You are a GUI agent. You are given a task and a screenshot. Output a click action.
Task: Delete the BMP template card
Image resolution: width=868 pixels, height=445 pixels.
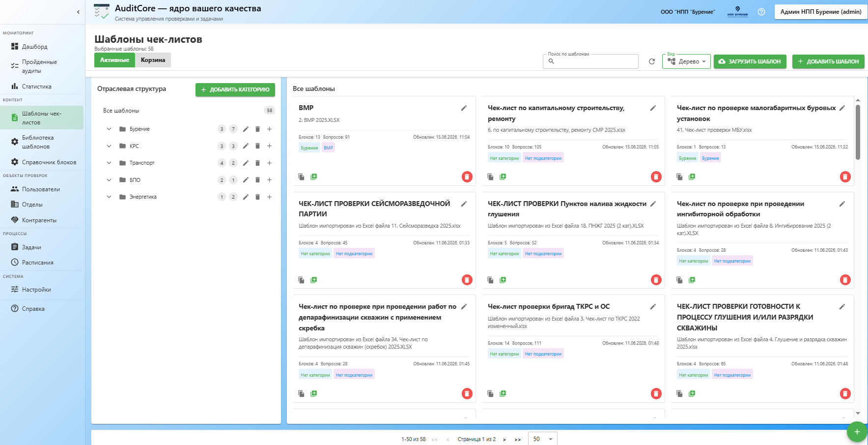(467, 177)
